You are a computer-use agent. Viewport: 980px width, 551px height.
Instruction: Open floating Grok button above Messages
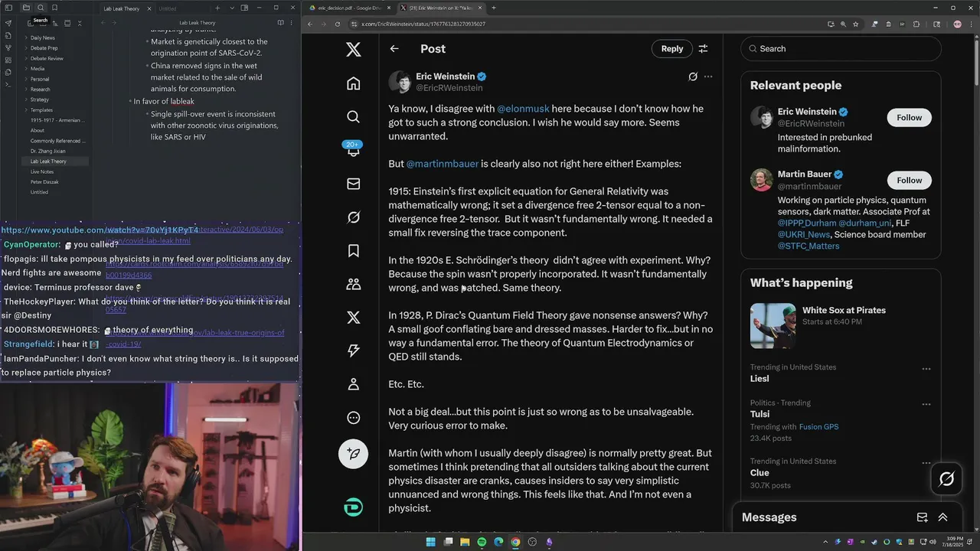pos(946,479)
